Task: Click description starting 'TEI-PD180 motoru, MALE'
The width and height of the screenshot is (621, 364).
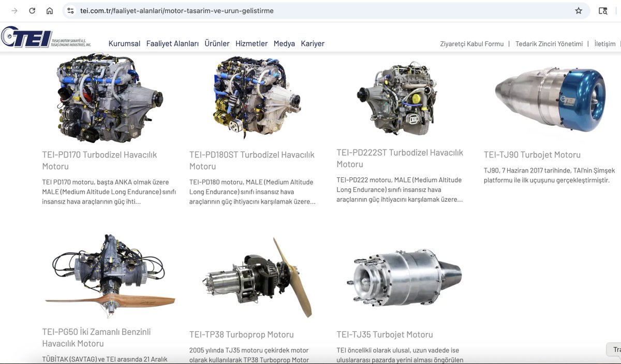Action: click(253, 192)
